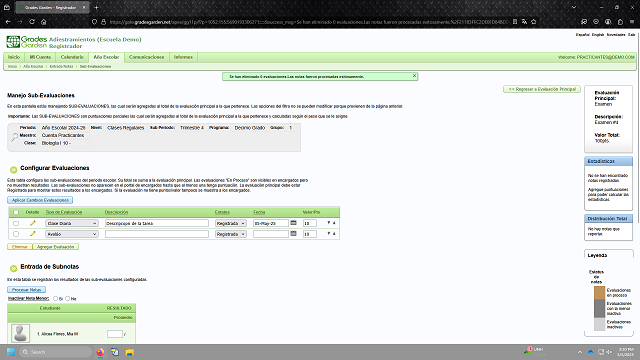
Task: Open the browser tab list dropdown
Action: [x=574, y=7]
